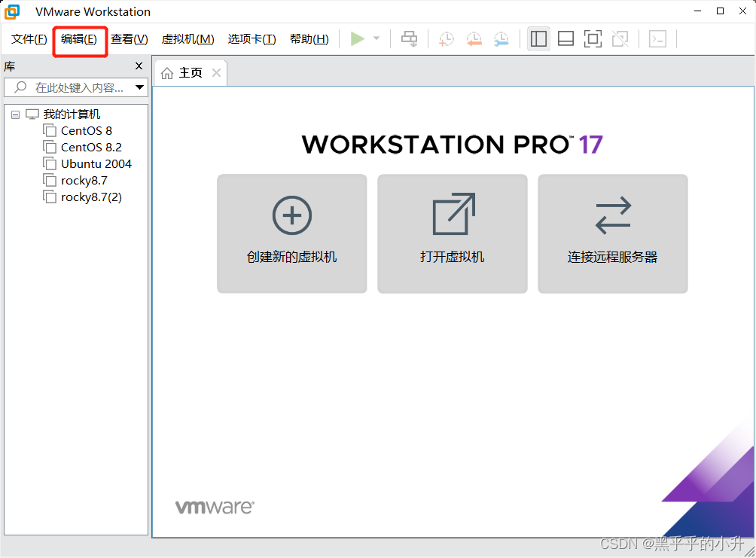Click 打开虚拟机 button

point(453,233)
